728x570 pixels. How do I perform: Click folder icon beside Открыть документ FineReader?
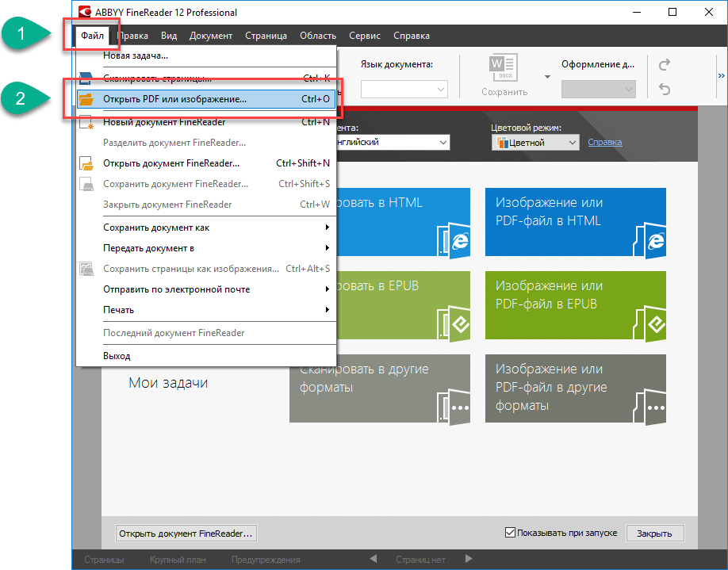[86, 163]
